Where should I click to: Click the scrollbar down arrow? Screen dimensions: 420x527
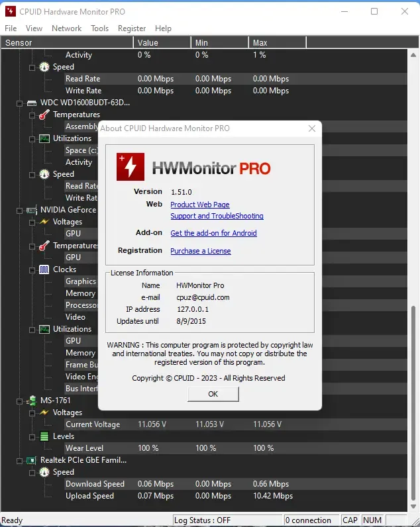pyautogui.click(x=413, y=506)
